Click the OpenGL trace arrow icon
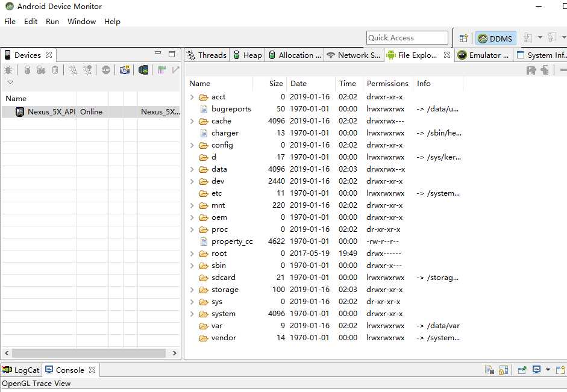This screenshot has width=567, height=392. point(176,70)
